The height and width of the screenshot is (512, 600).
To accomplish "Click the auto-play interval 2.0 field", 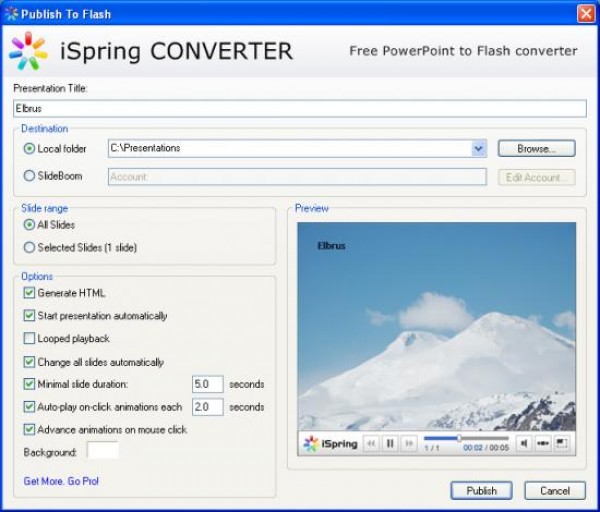I will click(x=207, y=407).
